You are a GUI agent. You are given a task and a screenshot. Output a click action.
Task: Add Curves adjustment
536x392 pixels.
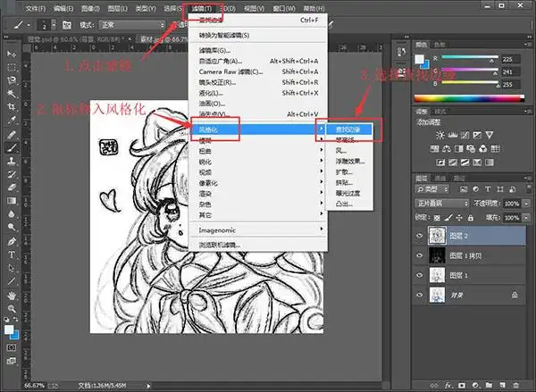point(465,135)
